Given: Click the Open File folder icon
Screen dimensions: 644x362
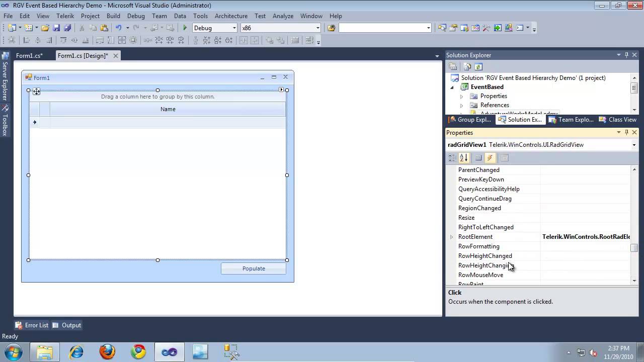Looking at the screenshot, I should point(45,28).
